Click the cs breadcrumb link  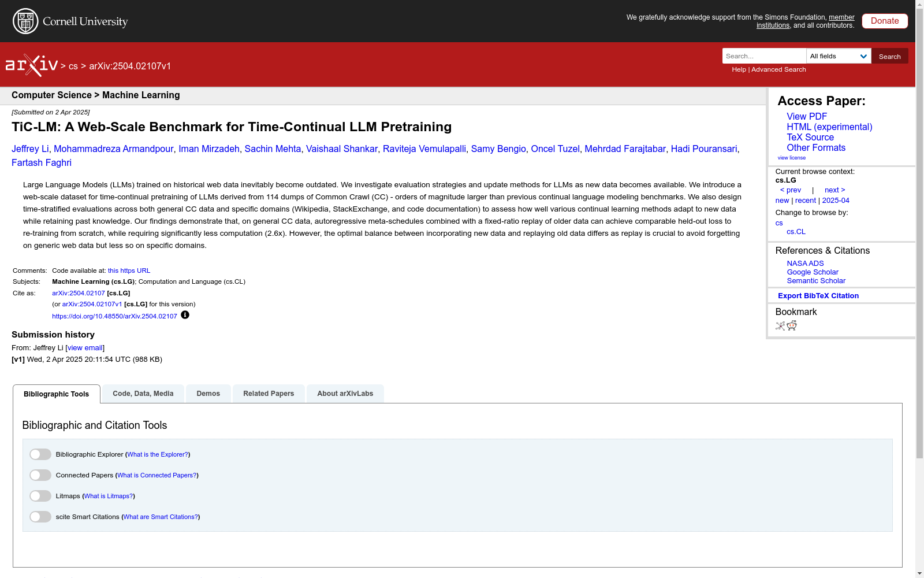73,66
